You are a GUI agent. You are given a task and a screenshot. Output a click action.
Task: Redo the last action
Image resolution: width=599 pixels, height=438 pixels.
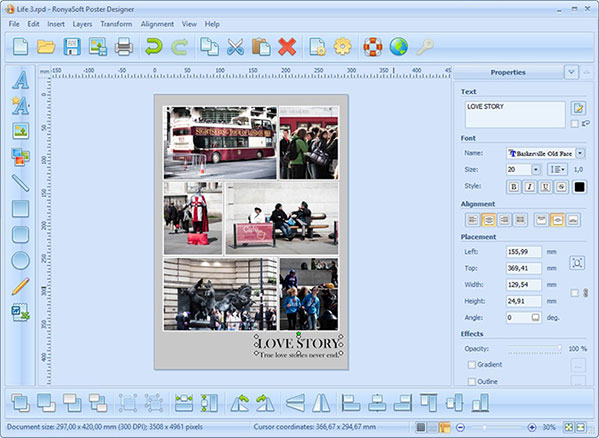pyautogui.click(x=180, y=47)
